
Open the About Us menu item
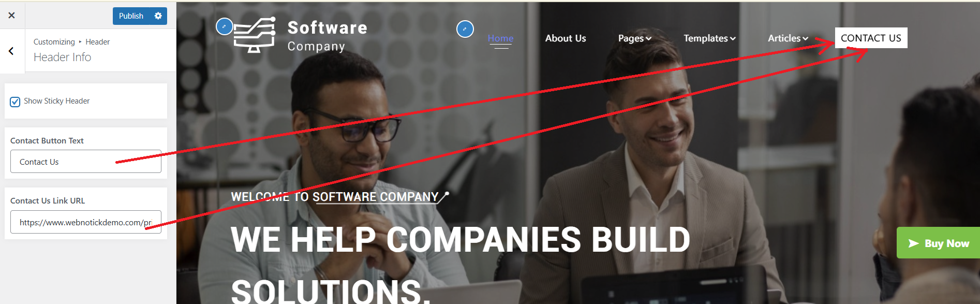coord(566,38)
